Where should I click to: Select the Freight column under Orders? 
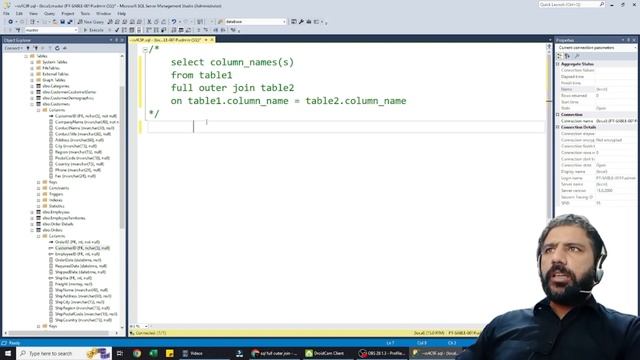click(73, 284)
